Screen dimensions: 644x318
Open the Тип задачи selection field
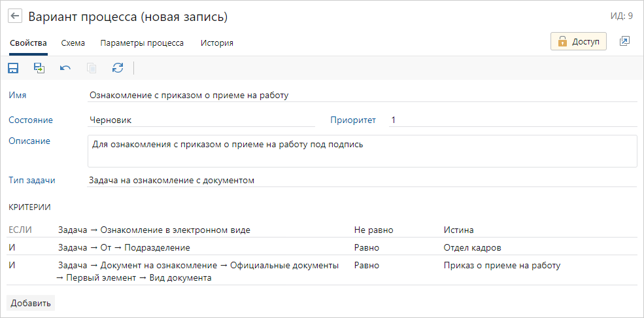click(x=362, y=180)
